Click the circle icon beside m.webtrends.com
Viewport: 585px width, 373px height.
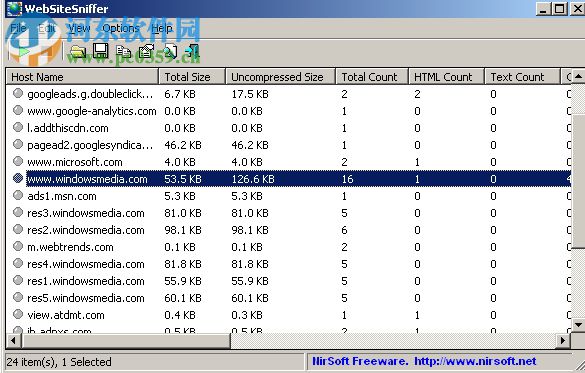point(18,246)
